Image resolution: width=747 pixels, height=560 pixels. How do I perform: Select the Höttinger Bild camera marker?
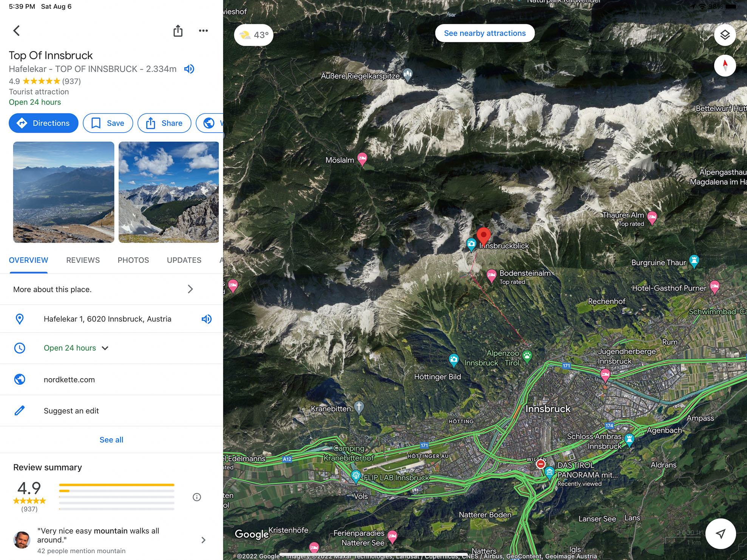453,360
